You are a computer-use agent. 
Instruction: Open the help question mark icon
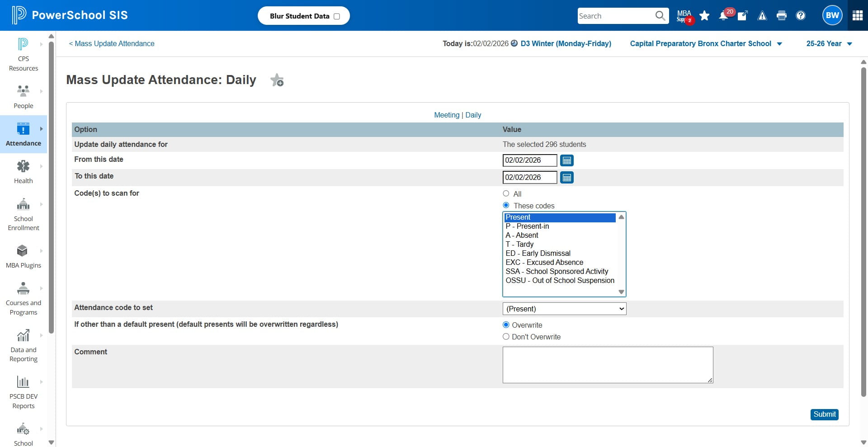tap(801, 16)
